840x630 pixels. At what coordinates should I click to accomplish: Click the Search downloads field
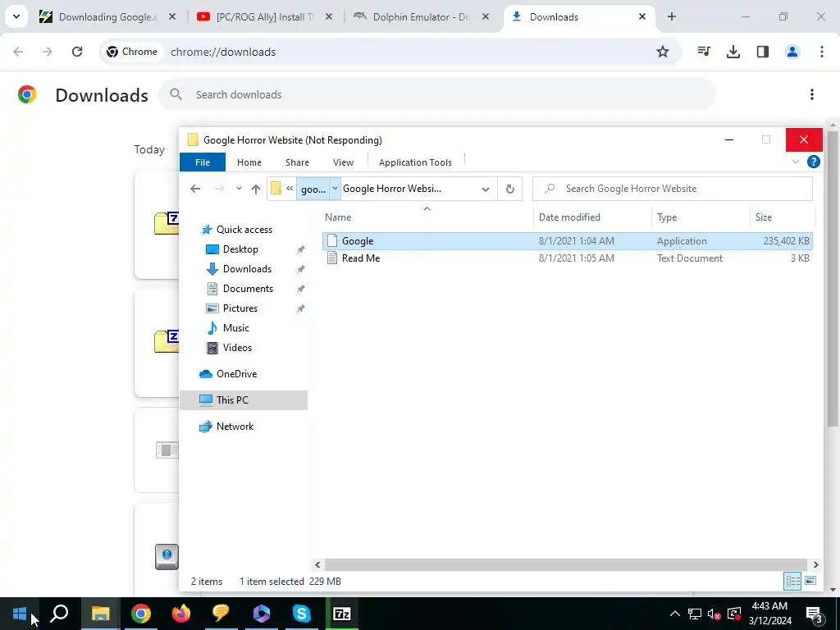(x=436, y=95)
